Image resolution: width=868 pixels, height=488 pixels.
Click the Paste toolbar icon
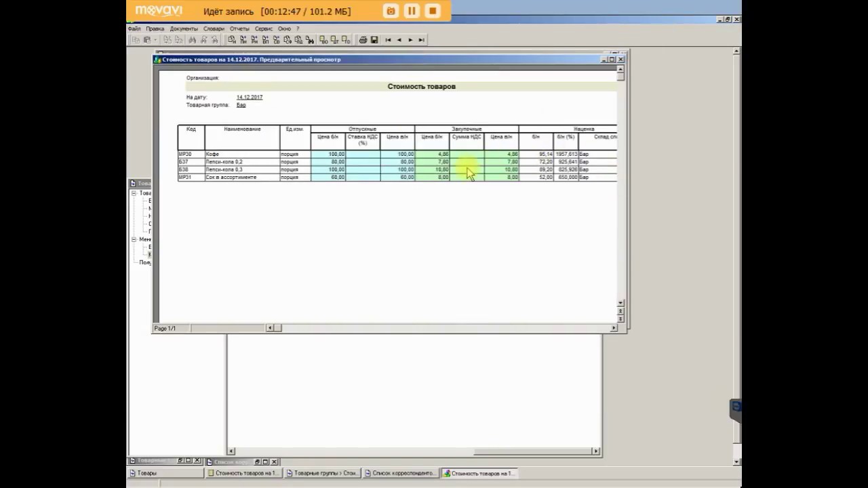[x=146, y=40]
